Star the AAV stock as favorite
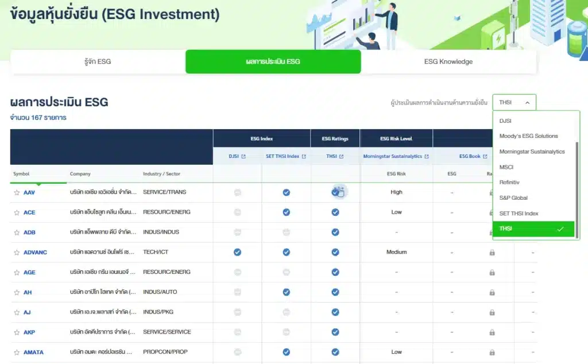 tap(17, 192)
